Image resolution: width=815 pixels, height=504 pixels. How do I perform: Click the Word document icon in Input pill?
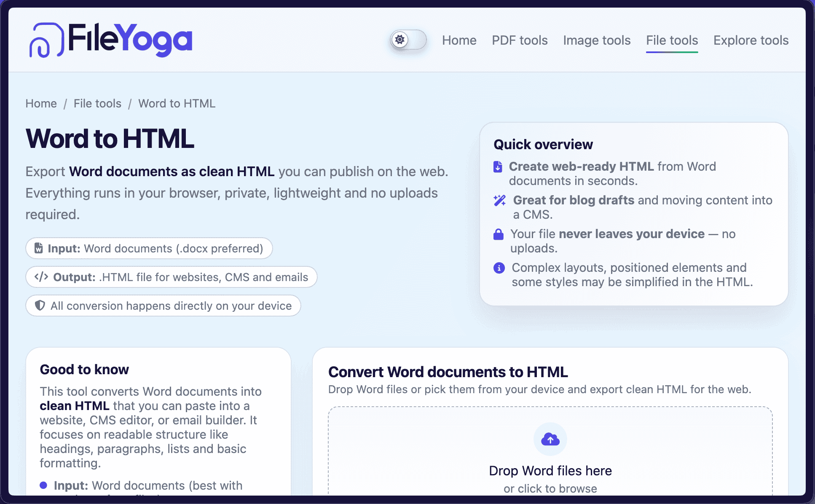tap(39, 248)
